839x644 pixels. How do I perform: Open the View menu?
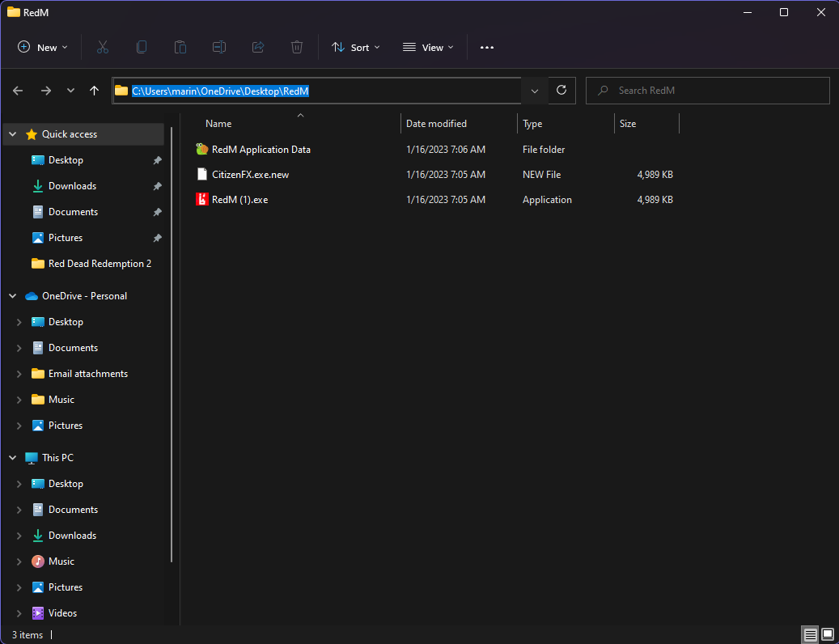point(428,48)
